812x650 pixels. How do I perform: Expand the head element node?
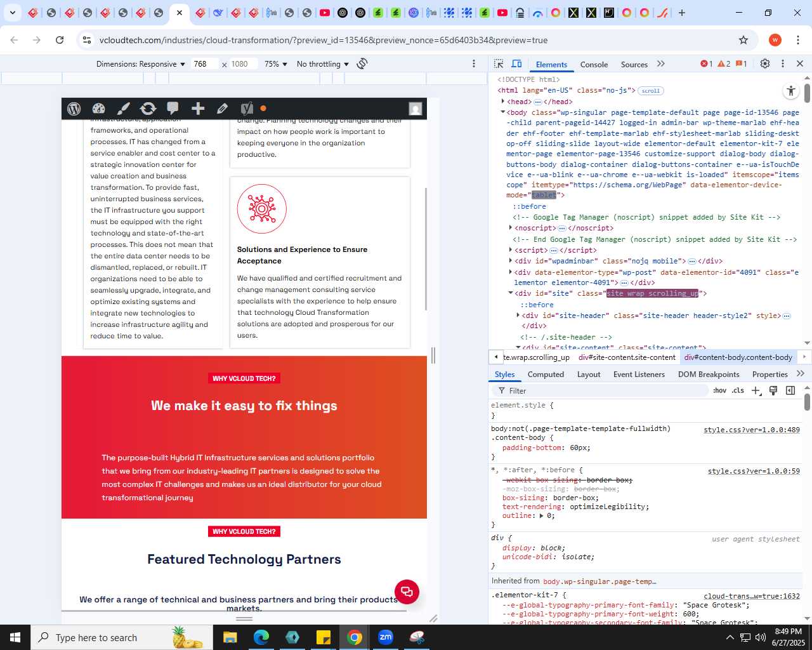[503, 102]
